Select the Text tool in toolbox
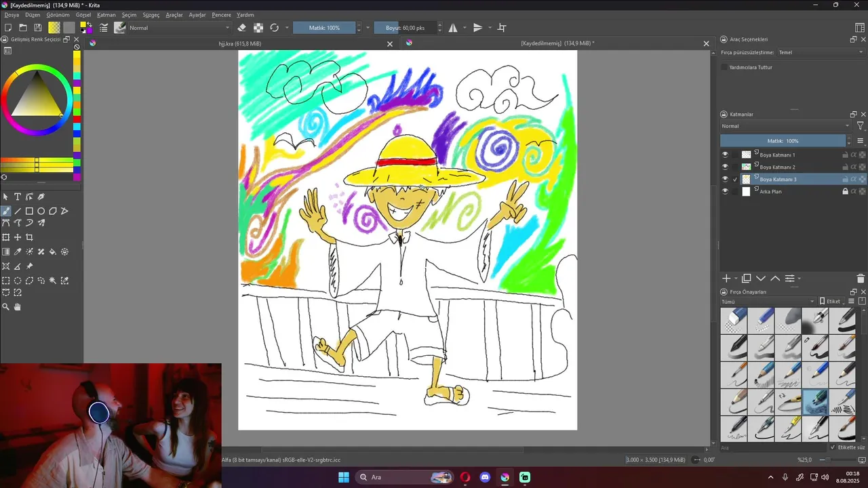This screenshot has height=488, width=868. [x=18, y=197]
